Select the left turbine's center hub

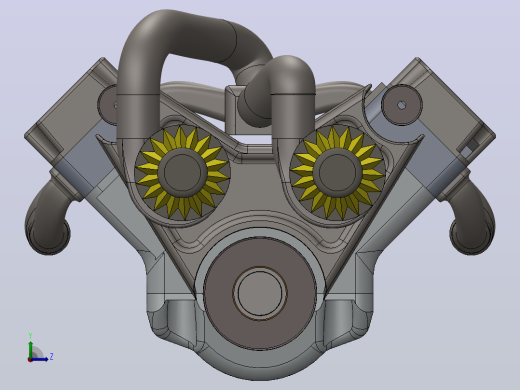coord(182,172)
